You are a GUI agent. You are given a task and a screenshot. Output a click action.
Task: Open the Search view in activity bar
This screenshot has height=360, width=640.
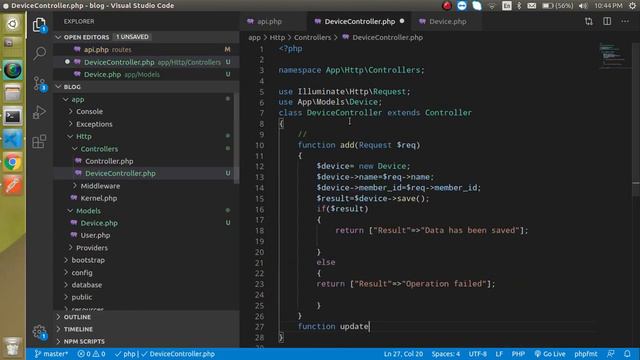point(39,53)
